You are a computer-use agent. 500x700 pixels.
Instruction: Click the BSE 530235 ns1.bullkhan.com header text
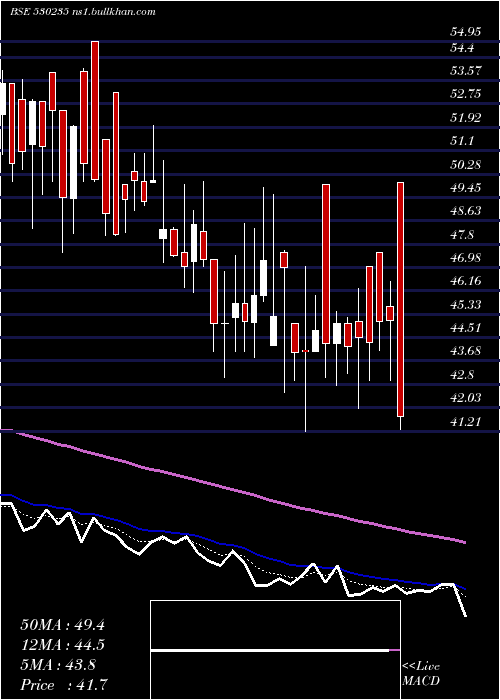(x=83, y=12)
